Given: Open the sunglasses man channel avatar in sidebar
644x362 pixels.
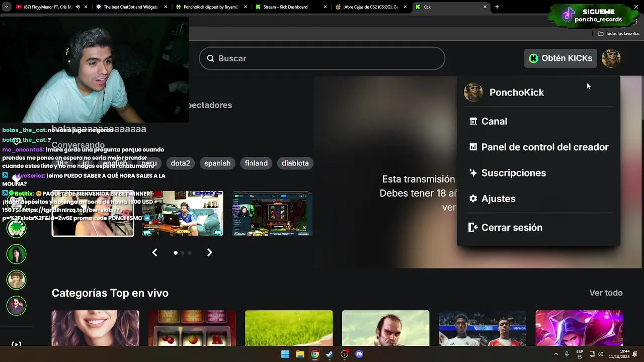Looking at the screenshot, I should pyautogui.click(x=16, y=306).
